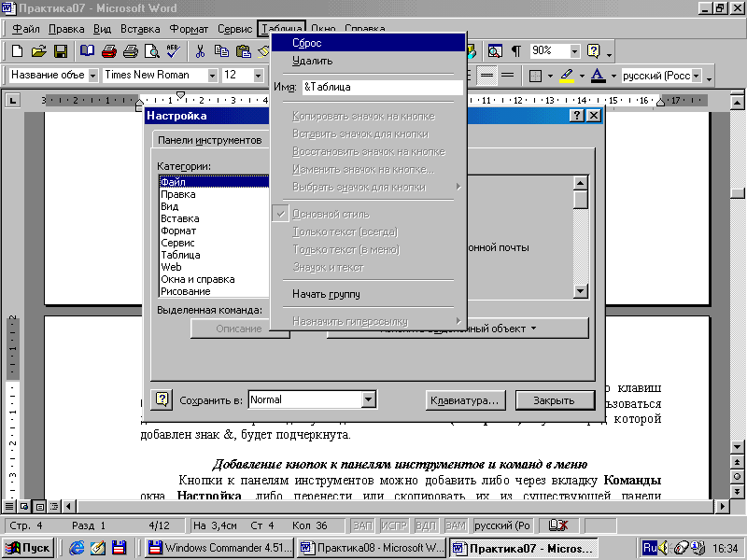This screenshot has height=560, width=747.
Task: Open the Файл menu
Action: click(x=26, y=29)
